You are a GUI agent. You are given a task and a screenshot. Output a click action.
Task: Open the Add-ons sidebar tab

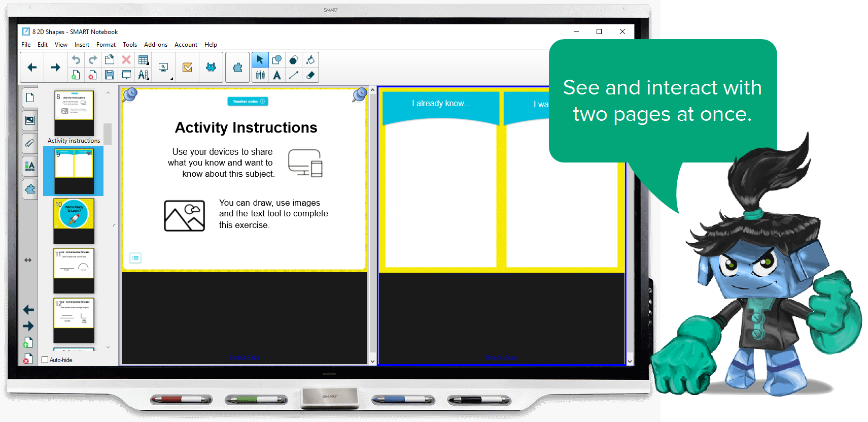click(30, 189)
